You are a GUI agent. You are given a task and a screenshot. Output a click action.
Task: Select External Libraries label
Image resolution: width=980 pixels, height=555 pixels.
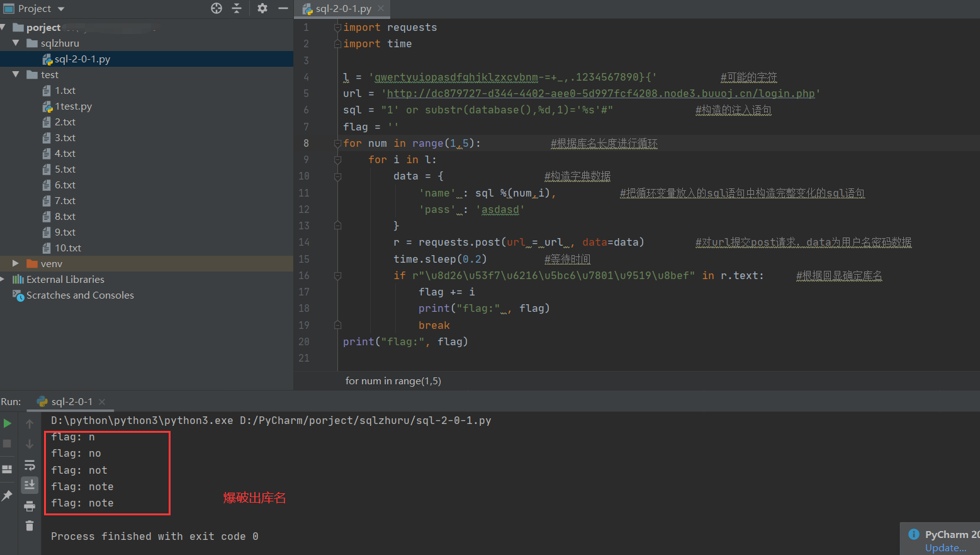pos(65,279)
